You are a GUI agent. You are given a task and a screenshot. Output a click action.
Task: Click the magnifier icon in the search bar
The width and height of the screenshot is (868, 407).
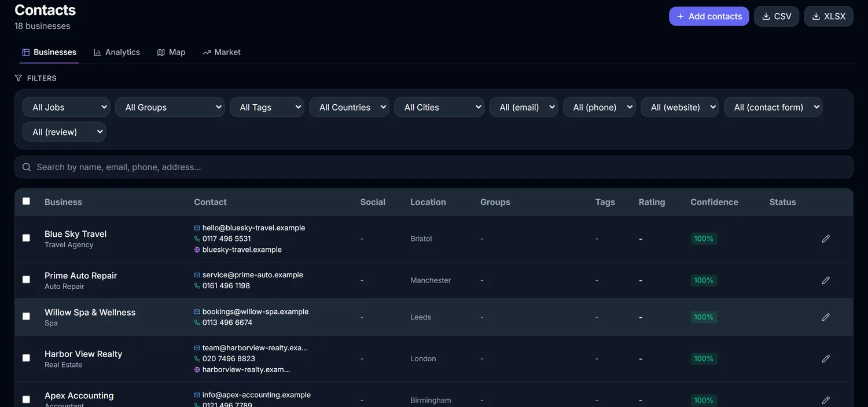point(27,167)
